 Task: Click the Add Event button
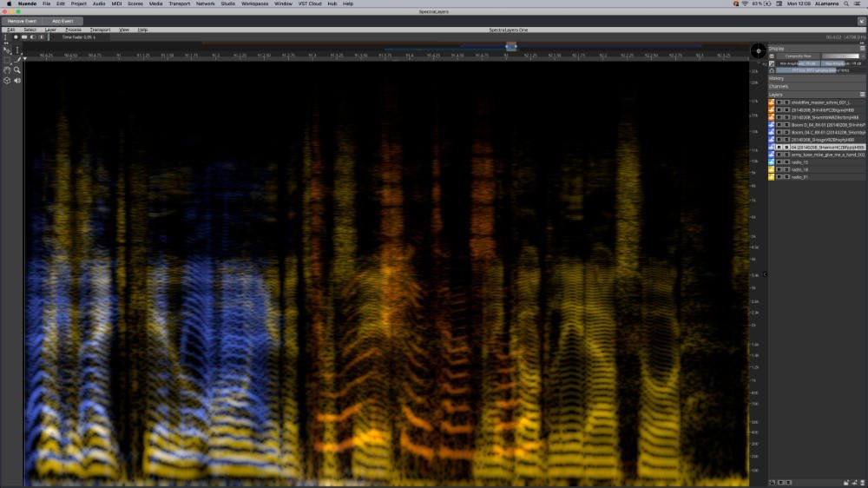click(x=62, y=21)
